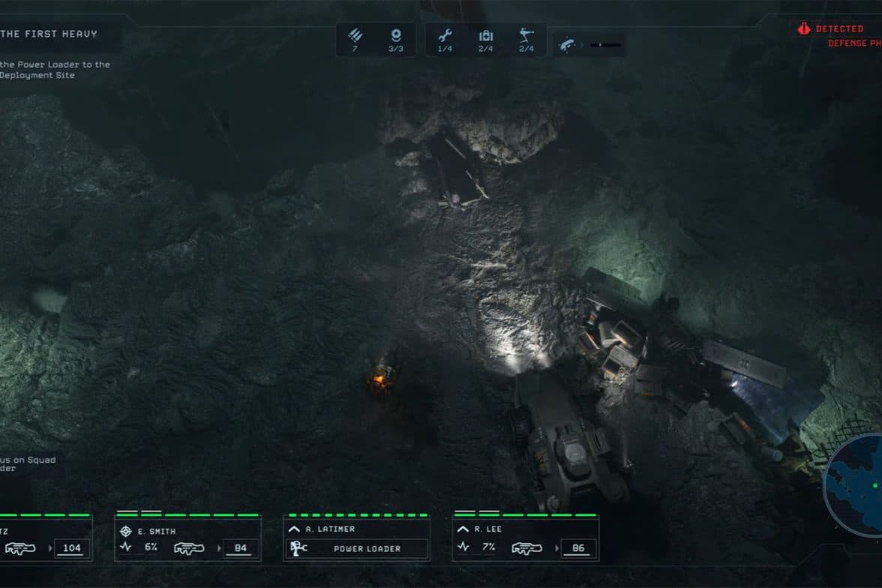Click the command points count 7
Viewport: 882px width, 588px height.
355,49
